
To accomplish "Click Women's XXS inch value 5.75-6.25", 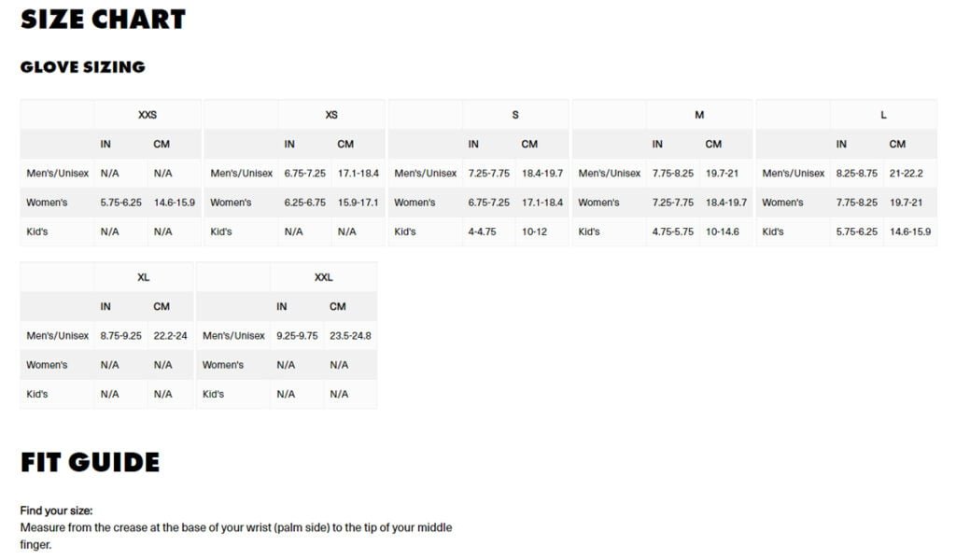I will (x=120, y=203).
